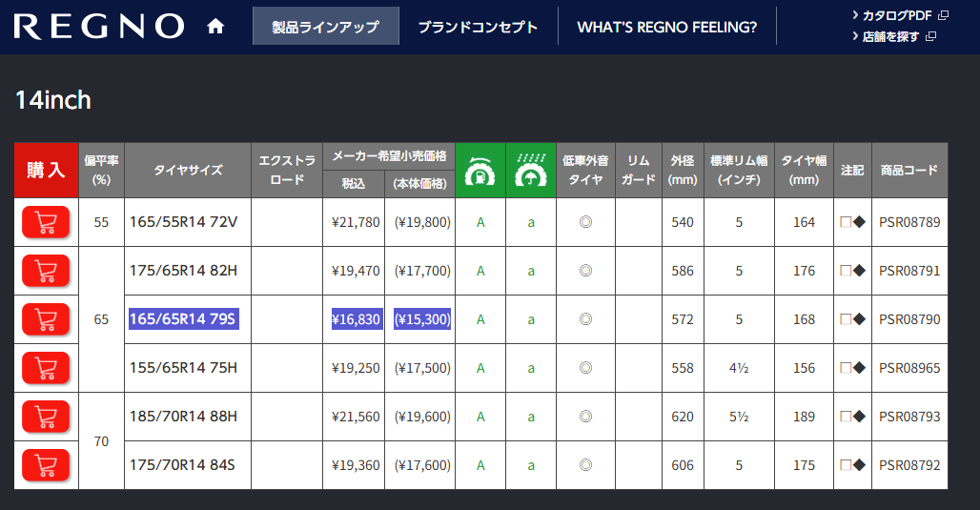The image size is (980, 510).
Task: Click the タイヤサイズ column header
Action: [188, 170]
